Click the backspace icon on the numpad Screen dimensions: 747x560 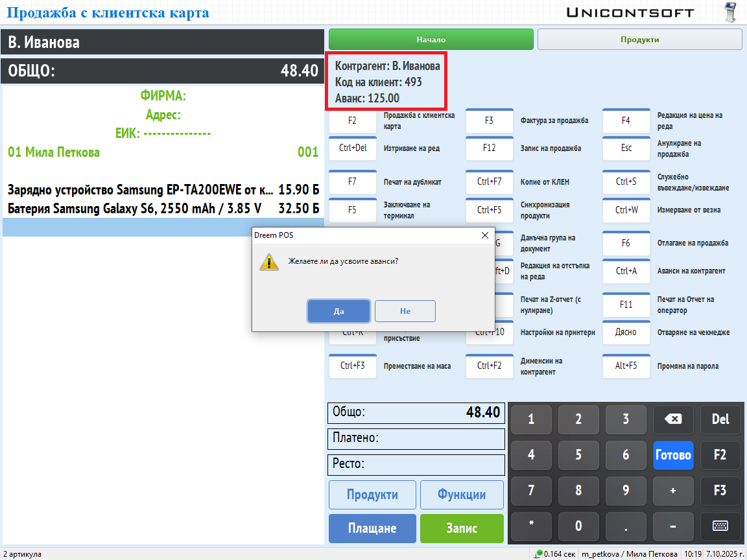tap(673, 419)
